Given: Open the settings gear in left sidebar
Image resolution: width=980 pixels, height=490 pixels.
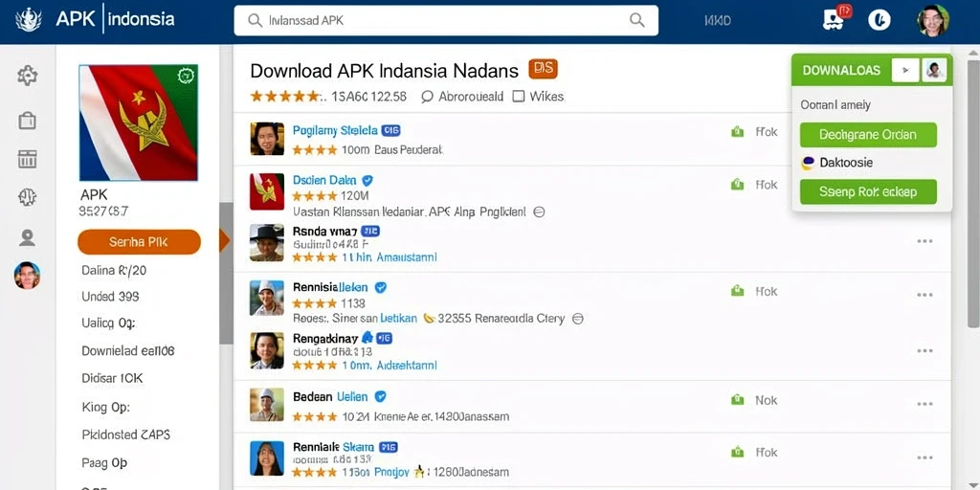Looking at the screenshot, I should pyautogui.click(x=27, y=76).
